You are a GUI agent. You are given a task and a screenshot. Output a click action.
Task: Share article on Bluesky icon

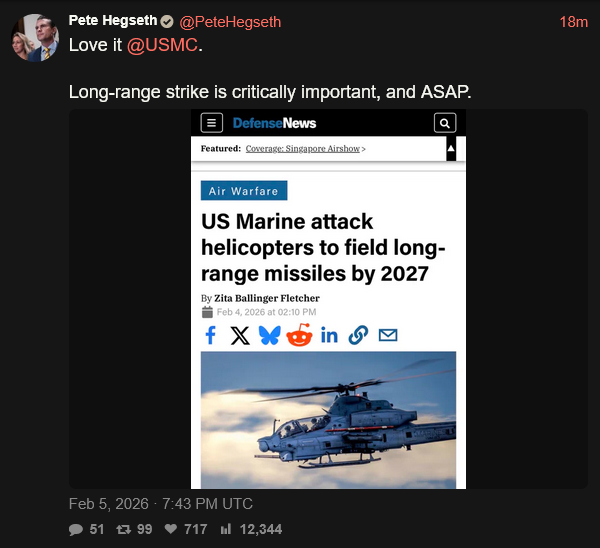pos(269,335)
